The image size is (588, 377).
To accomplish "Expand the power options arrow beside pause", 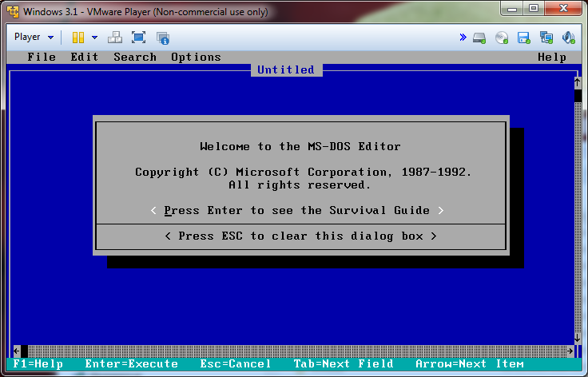I will click(x=94, y=38).
